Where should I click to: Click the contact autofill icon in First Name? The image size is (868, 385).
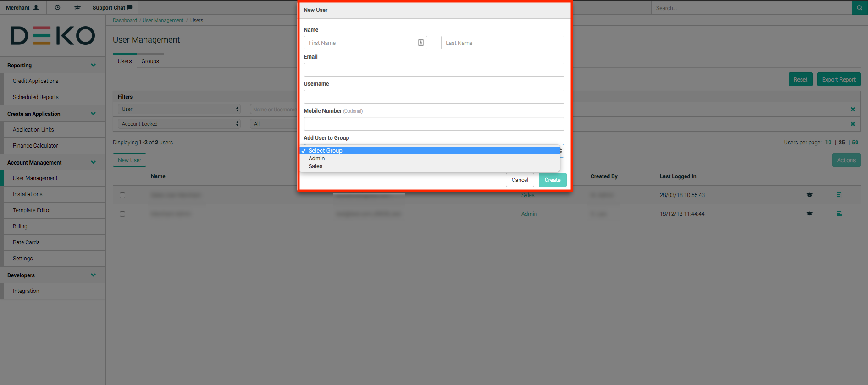tap(420, 43)
